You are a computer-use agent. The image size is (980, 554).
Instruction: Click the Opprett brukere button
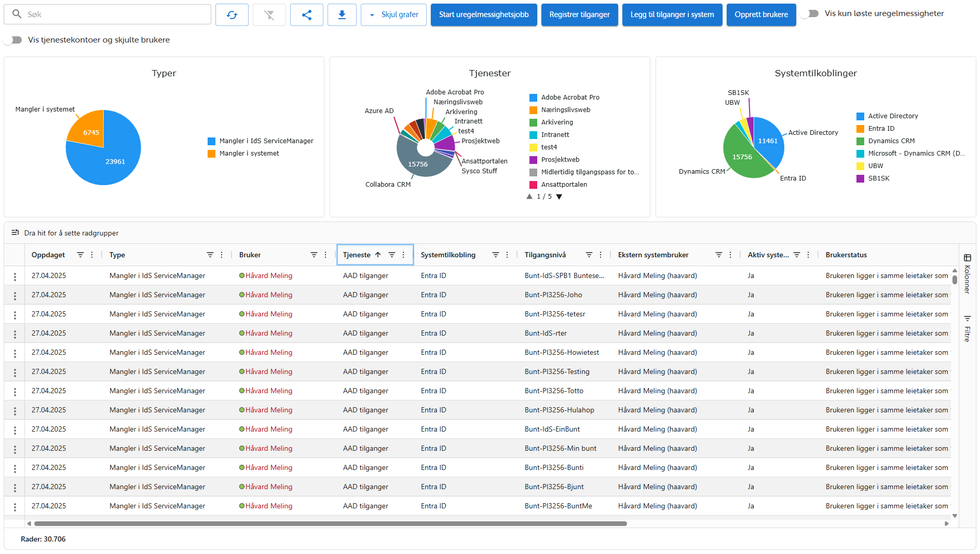click(760, 15)
